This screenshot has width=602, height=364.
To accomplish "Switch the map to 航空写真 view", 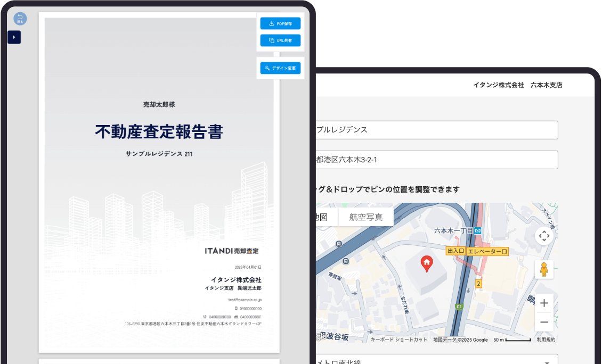I will pos(366,217).
